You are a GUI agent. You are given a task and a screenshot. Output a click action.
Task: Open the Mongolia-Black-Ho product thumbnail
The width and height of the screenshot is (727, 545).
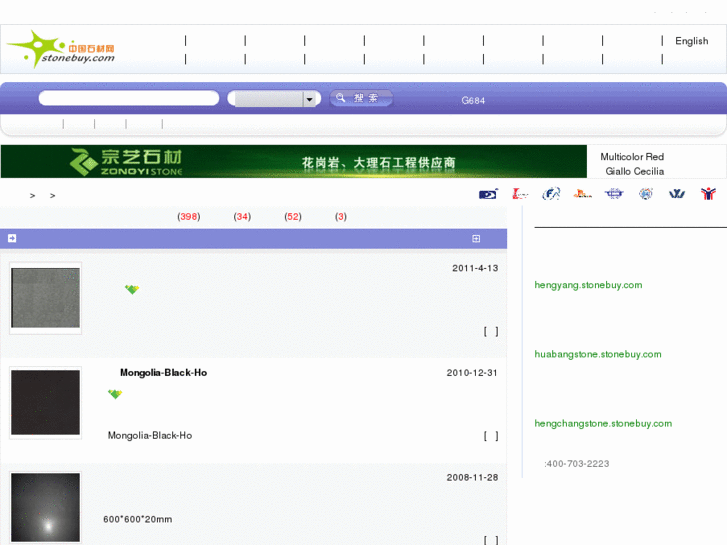[45, 402]
